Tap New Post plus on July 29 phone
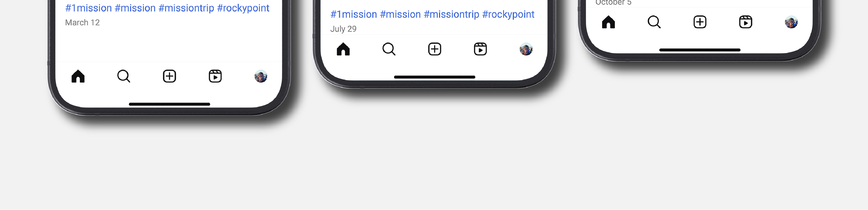The height and width of the screenshot is (210, 868). pos(435,49)
